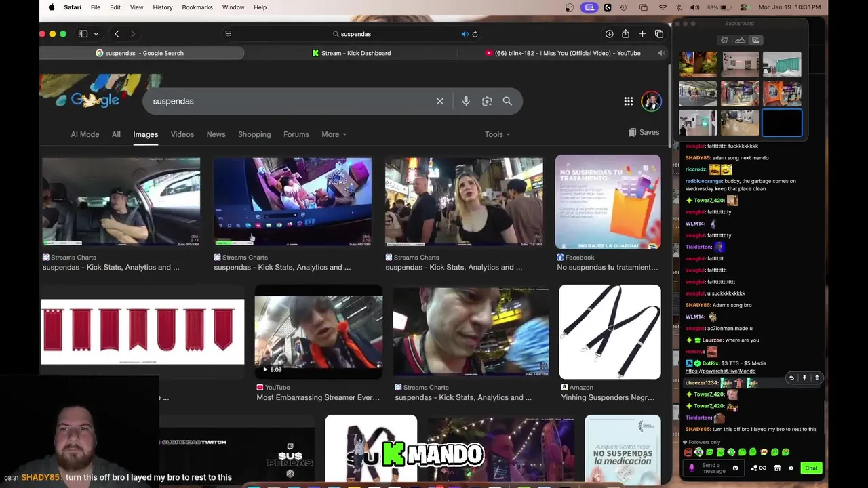This screenshot has width=868, height=488.
Task: Select the photo gallery tab in Background window
Action: (x=755, y=40)
